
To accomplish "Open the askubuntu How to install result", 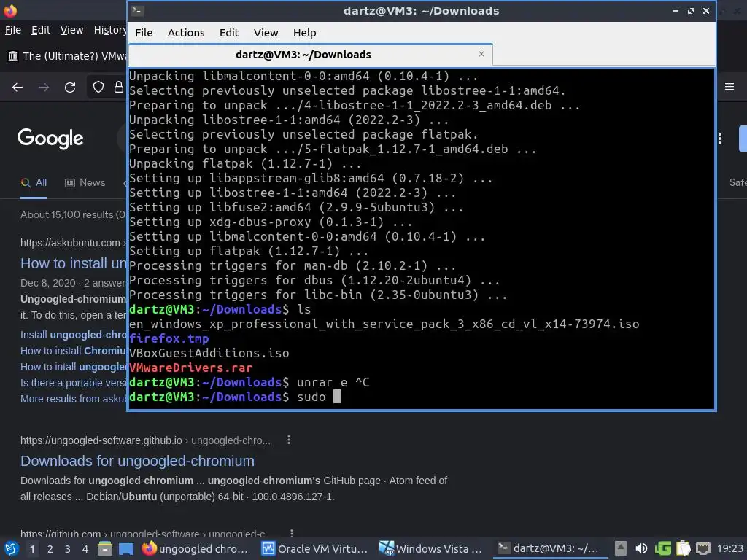I will (x=74, y=262).
